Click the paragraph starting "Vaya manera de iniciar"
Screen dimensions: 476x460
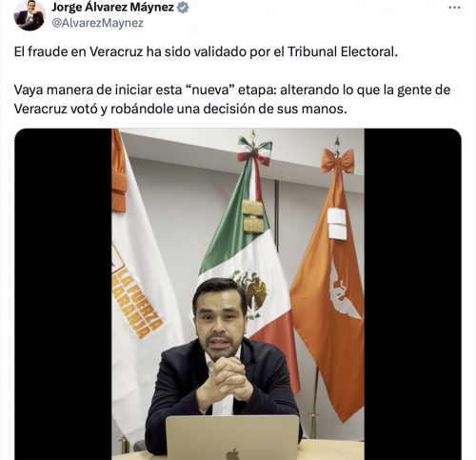[x=232, y=99]
